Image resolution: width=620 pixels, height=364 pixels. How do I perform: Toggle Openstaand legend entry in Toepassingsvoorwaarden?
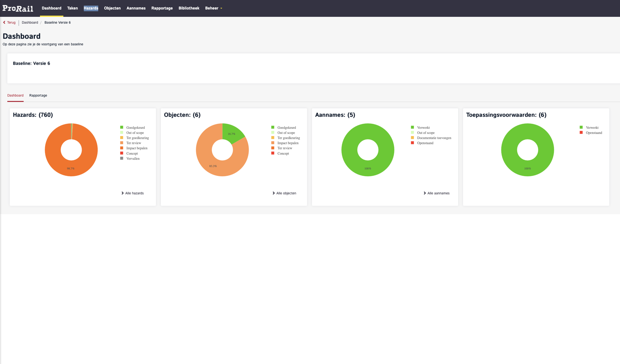pyautogui.click(x=593, y=133)
